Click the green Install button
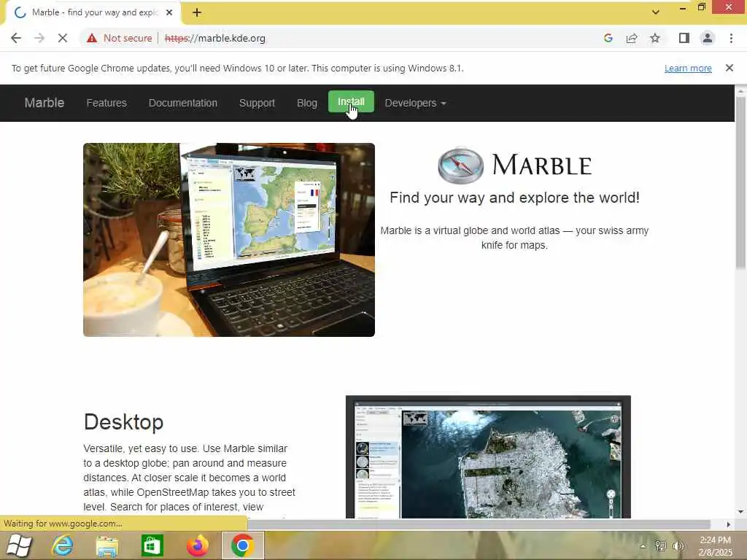This screenshot has height=560, width=747. click(x=351, y=102)
